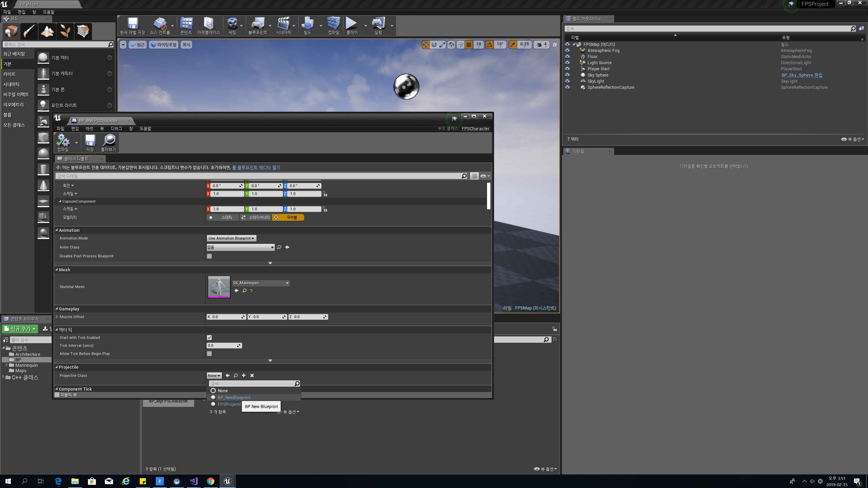Open 애셋 menu in blueprint editor

click(89, 129)
